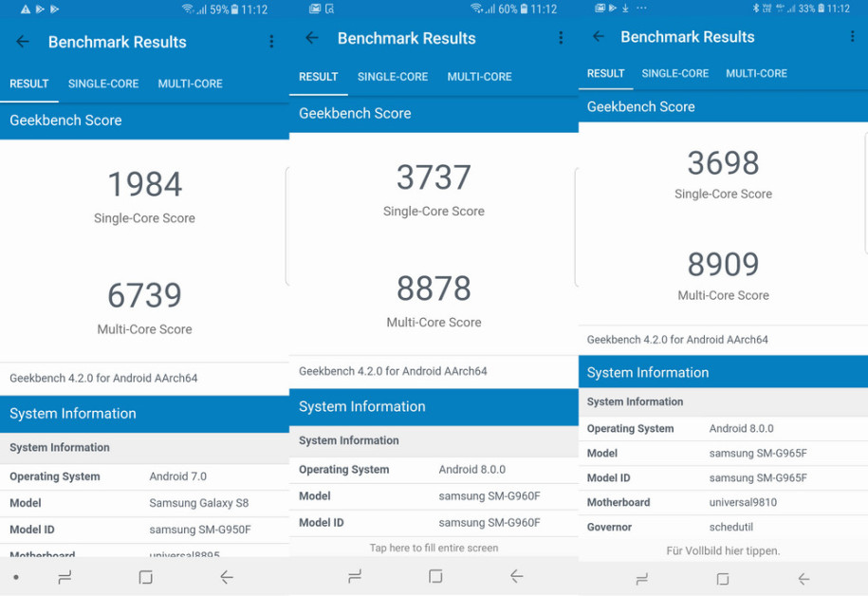Tap Bluetooth icon in the SM-G965F status bar
The width and height of the screenshot is (868, 596).
tap(755, 9)
